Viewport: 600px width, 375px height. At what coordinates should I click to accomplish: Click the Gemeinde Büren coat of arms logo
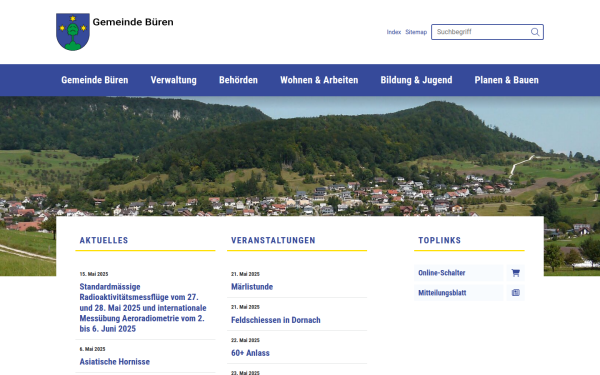(73, 32)
